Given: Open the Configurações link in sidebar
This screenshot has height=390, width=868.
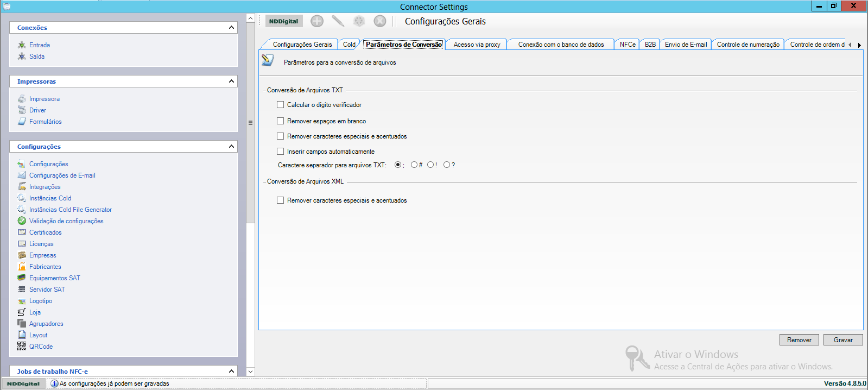Looking at the screenshot, I should click(x=48, y=164).
